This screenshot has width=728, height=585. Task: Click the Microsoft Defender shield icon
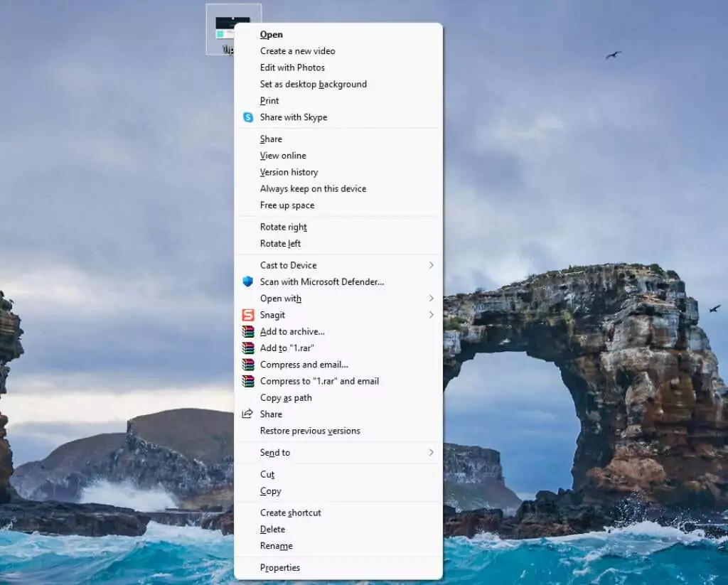point(247,281)
